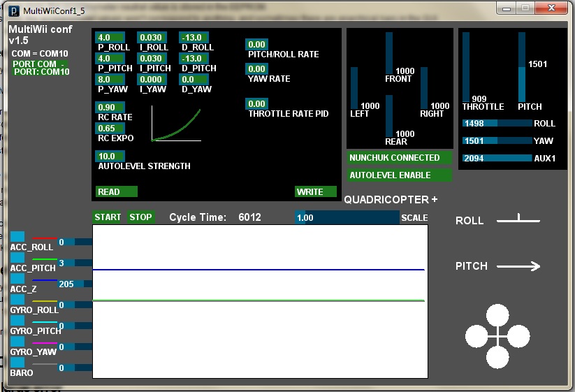Image resolution: width=575 pixels, height=392 pixels.
Task: Toggle the BARO graph square
Action: (17, 362)
